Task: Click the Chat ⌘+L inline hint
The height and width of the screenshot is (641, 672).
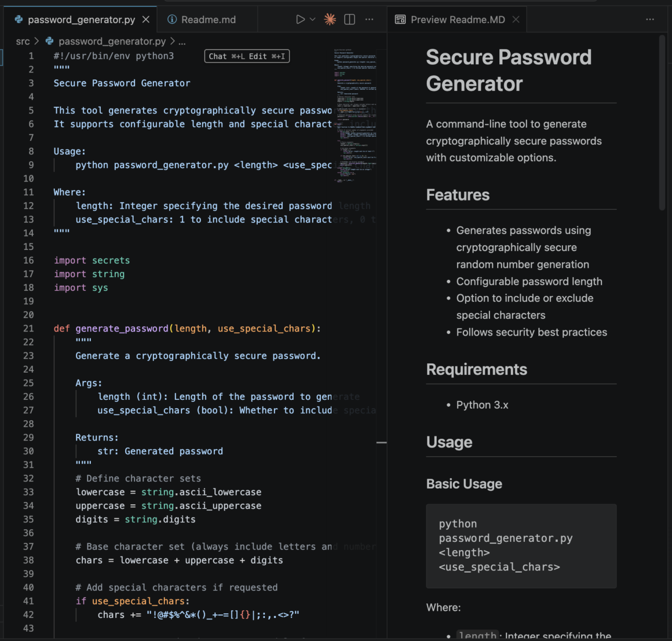Action: coord(226,56)
